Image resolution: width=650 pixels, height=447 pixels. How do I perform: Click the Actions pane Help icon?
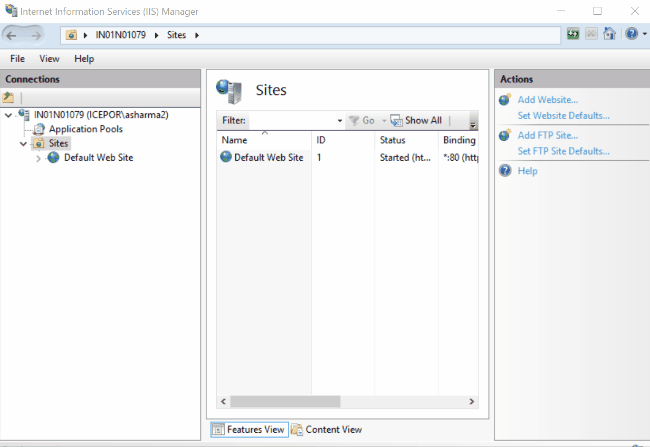[x=505, y=170]
